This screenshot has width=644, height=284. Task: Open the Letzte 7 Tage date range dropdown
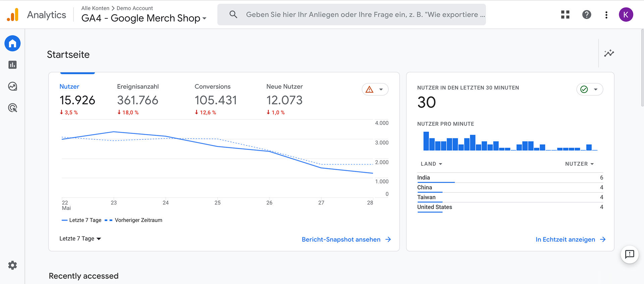click(x=80, y=238)
